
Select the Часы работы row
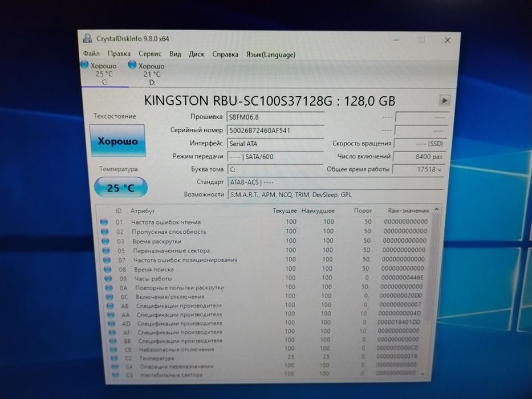265,278
